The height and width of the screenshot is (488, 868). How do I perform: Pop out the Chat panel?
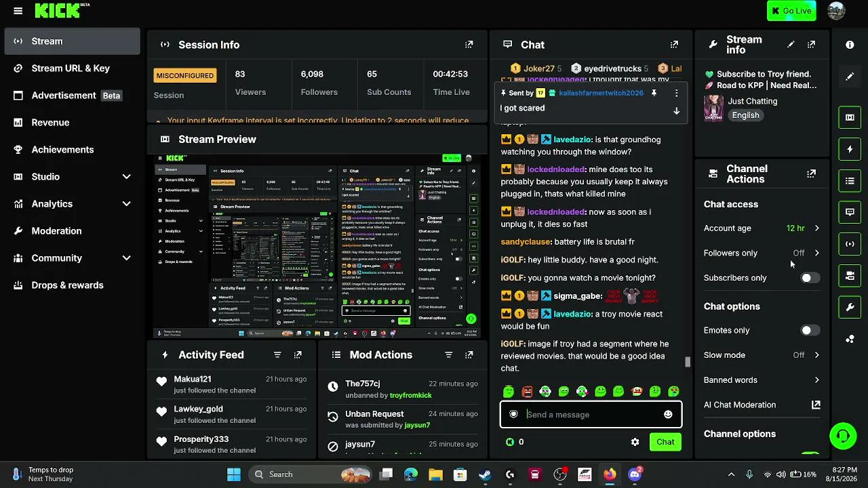tap(674, 45)
